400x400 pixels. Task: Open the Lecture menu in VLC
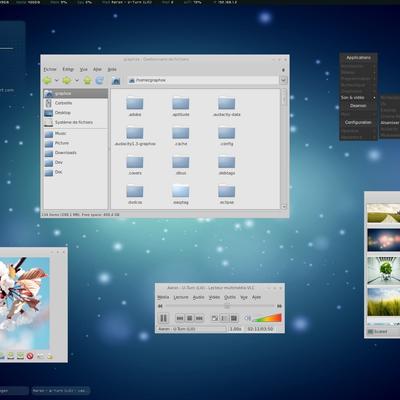point(181,297)
